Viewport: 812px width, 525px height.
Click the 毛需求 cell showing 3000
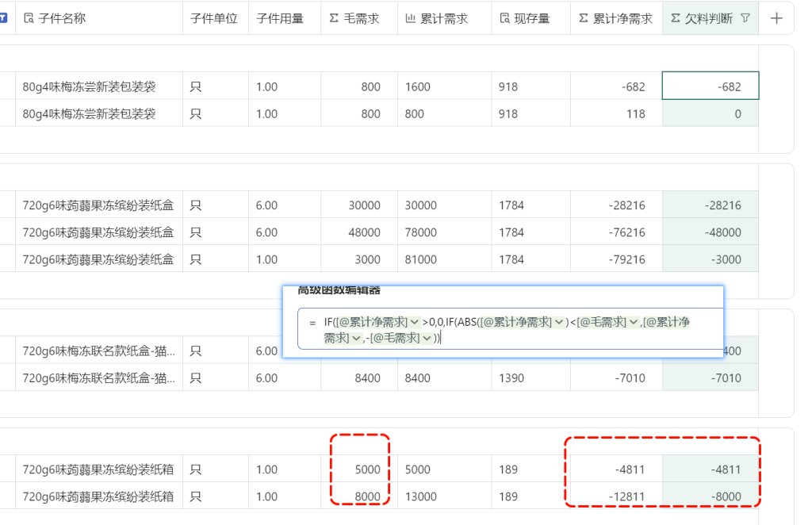359,259
